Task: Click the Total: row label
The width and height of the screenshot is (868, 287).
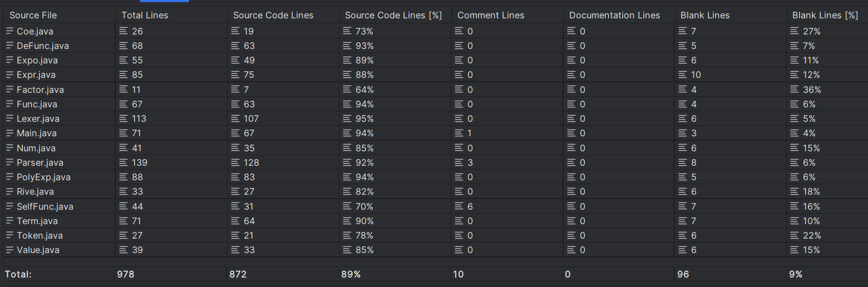Action: [18, 274]
